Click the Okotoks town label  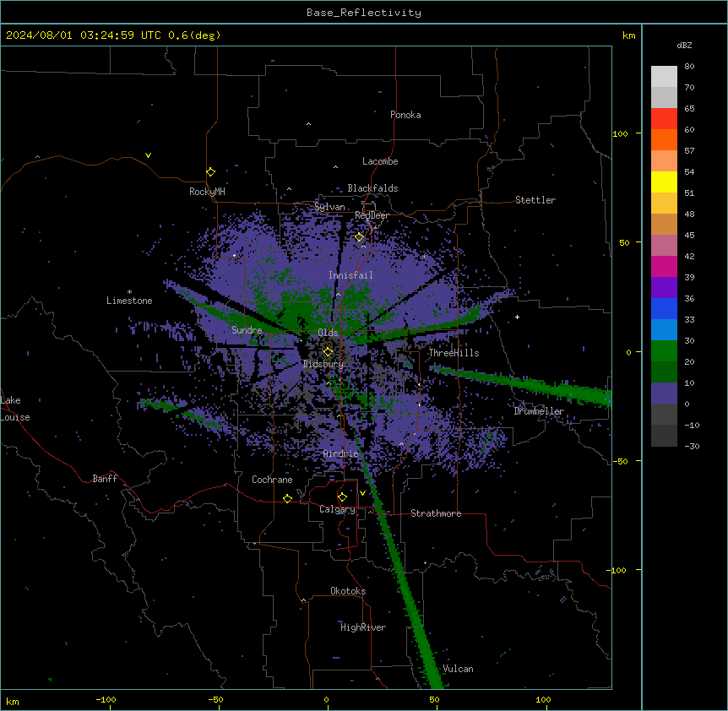coord(348,591)
